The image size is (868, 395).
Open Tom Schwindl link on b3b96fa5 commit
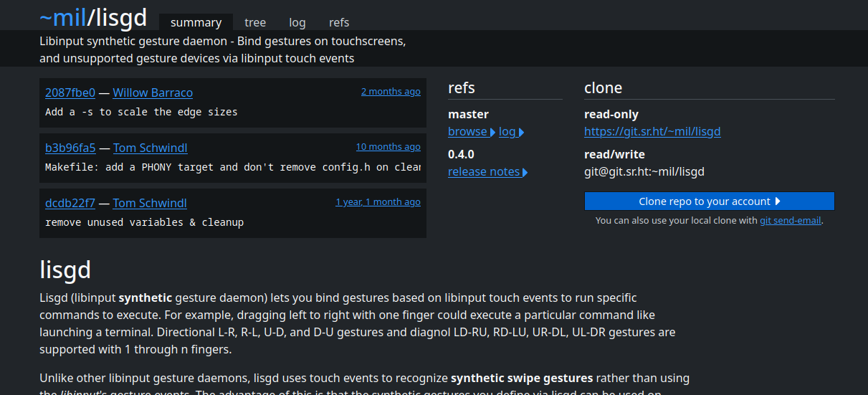[150, 148]
